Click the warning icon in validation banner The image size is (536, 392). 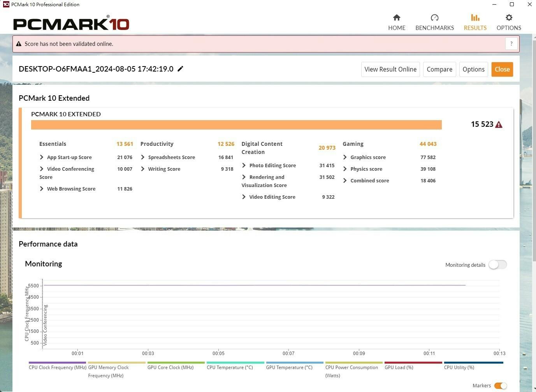pos(18,44)
